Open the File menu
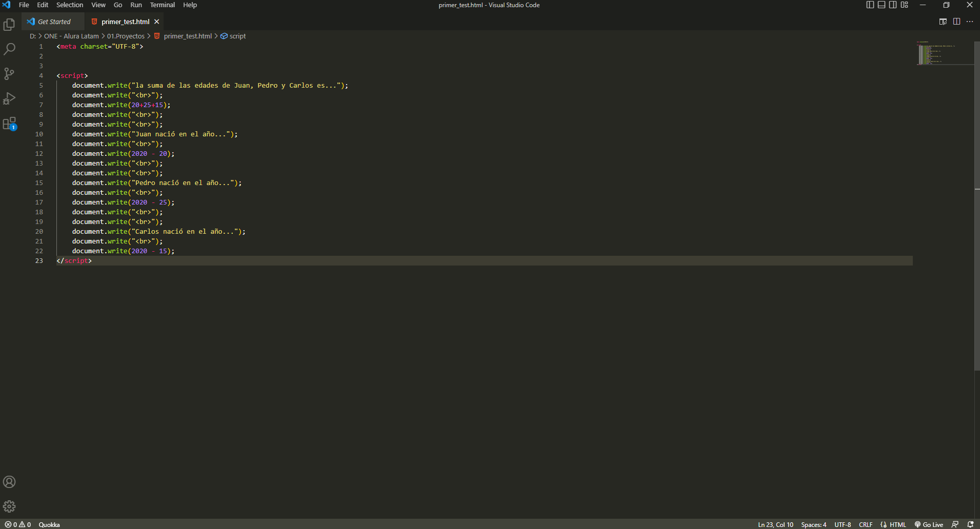 (24, 5)
